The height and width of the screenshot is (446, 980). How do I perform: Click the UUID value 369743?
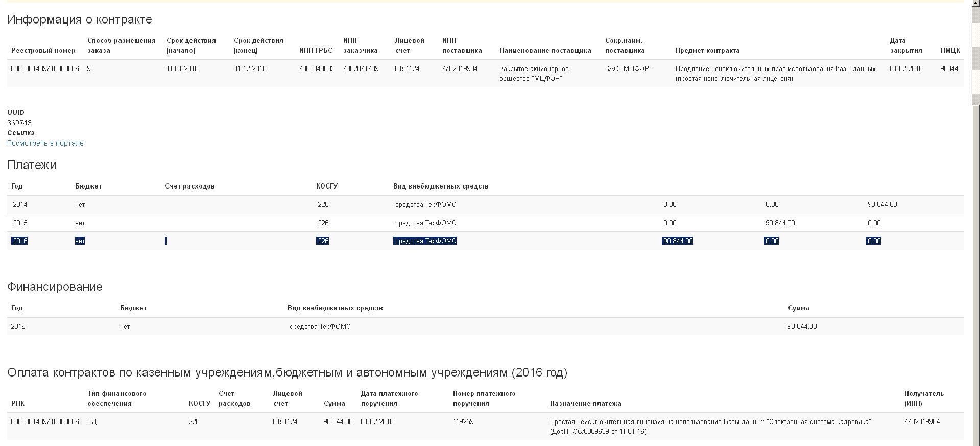19,123
